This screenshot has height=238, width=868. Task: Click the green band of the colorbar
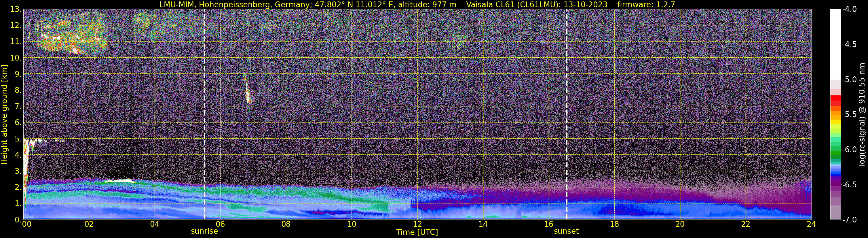click(x=836, y=153)
